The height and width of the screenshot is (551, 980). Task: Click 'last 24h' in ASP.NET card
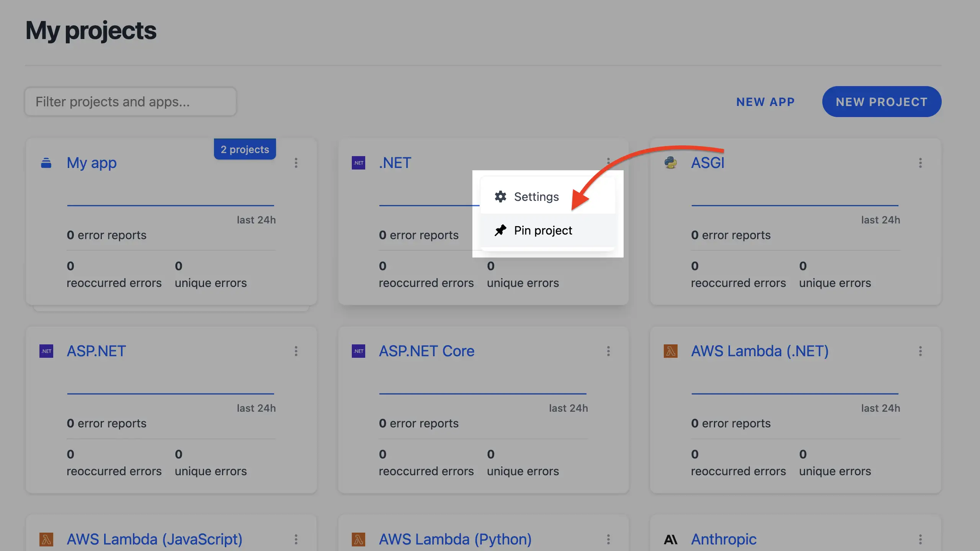256,408
